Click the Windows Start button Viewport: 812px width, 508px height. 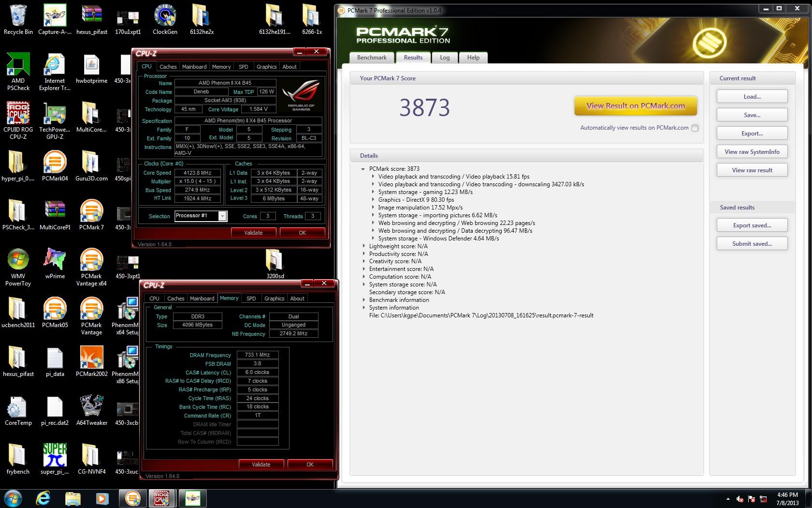coord(13,498)
